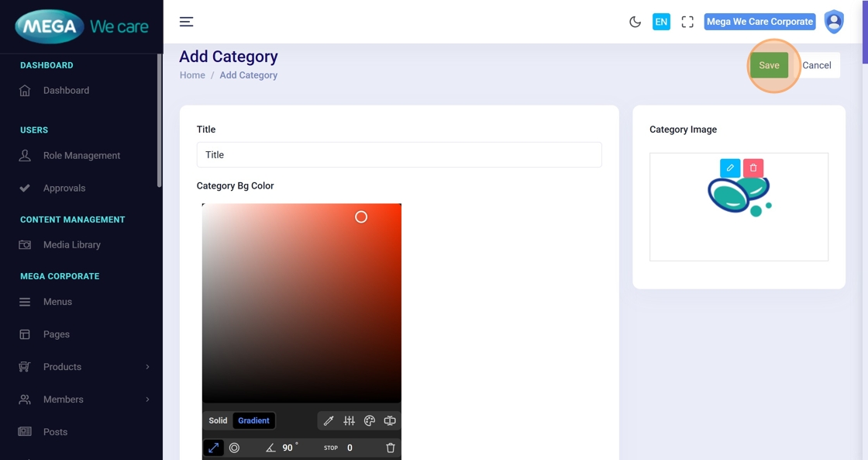Switch color picker to Solid mode
868x460 pixels.
218,420
